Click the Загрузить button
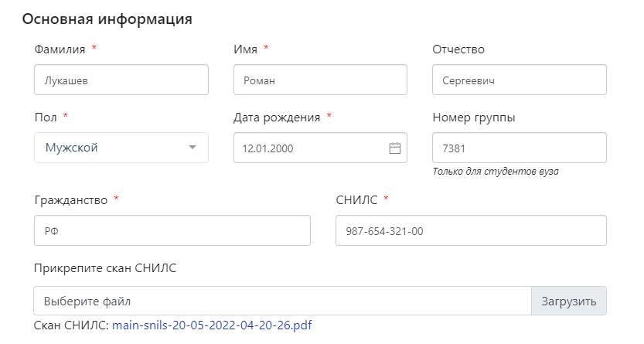644x344 pixels. click(x=569, y=301)
